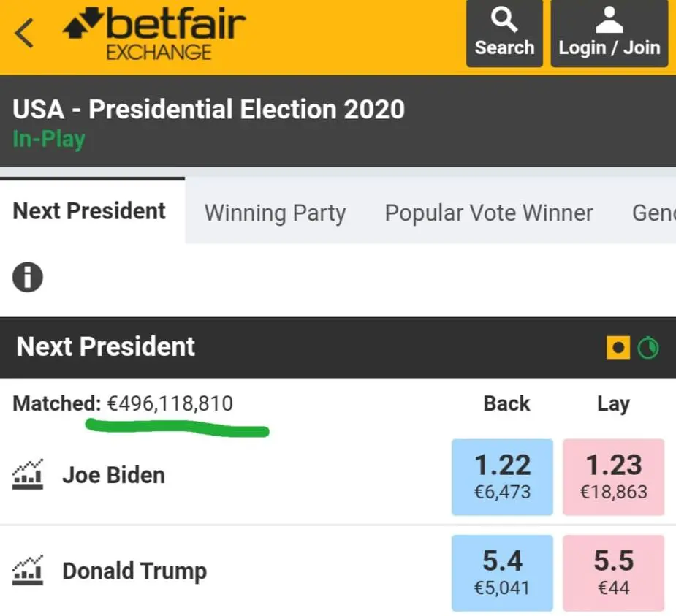Lay Donald Trump at 5.5

[x=613, y=573]
